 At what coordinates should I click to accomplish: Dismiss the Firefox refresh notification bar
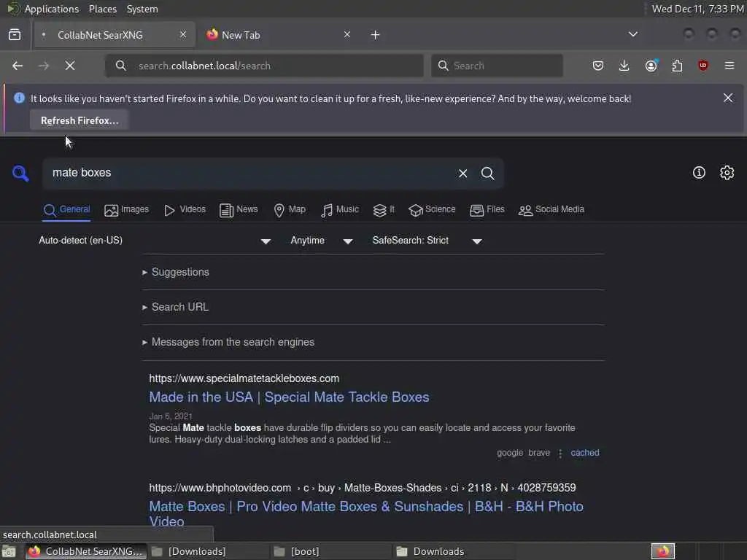(x=728, y=98)
